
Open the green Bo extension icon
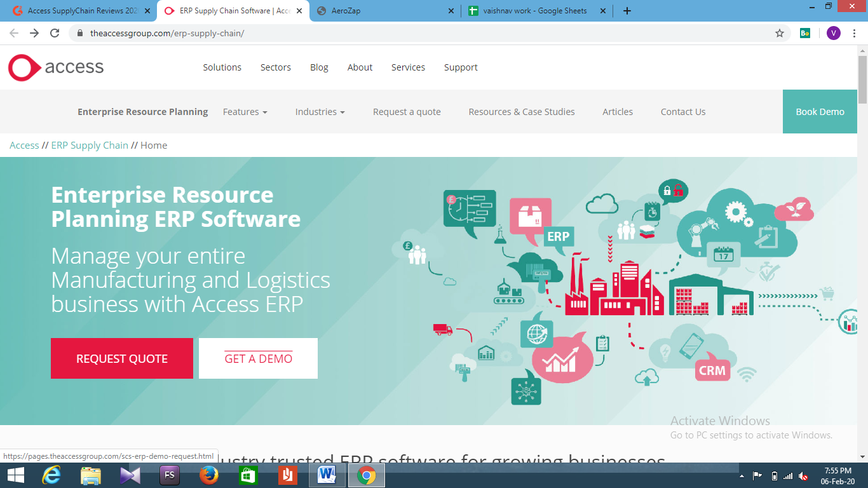805,33
